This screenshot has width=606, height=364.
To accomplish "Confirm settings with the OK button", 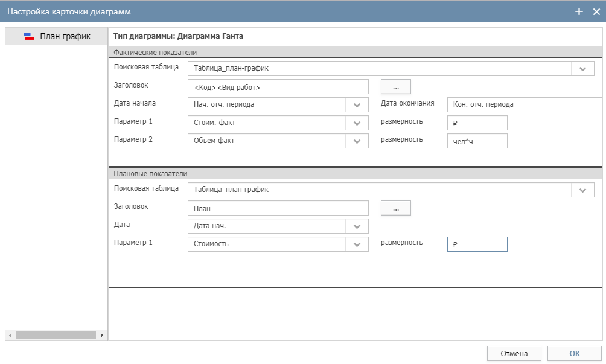I will pyautogui.click(x=574, y=354).
